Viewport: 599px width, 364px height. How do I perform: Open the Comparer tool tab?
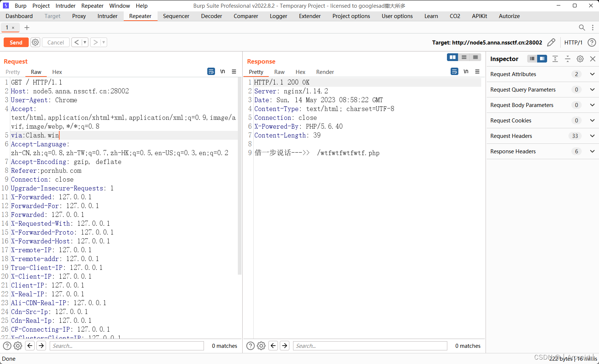click(246, 16)
